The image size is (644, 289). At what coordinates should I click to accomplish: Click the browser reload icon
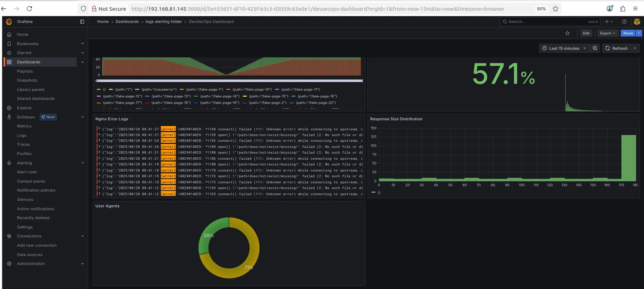click(29, 9)
